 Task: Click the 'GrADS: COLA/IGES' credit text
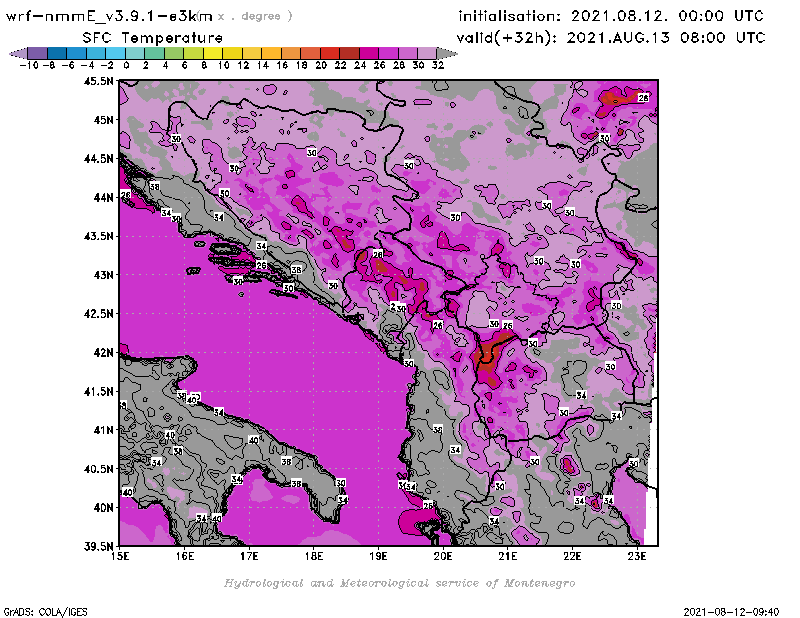coord(45,612)
